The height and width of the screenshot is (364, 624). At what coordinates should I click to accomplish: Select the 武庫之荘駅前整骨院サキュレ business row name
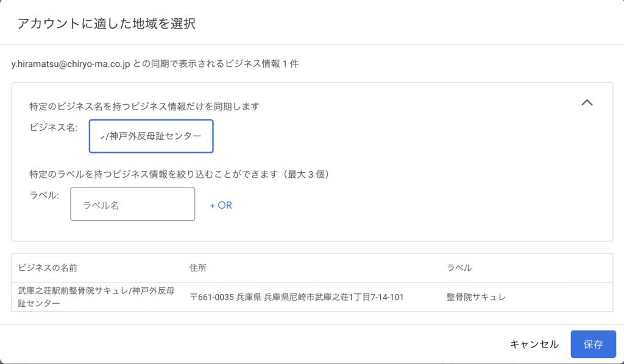click(96, 297)
